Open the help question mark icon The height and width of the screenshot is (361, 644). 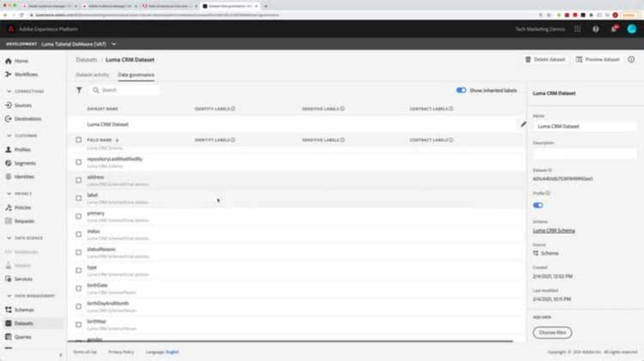596,29
